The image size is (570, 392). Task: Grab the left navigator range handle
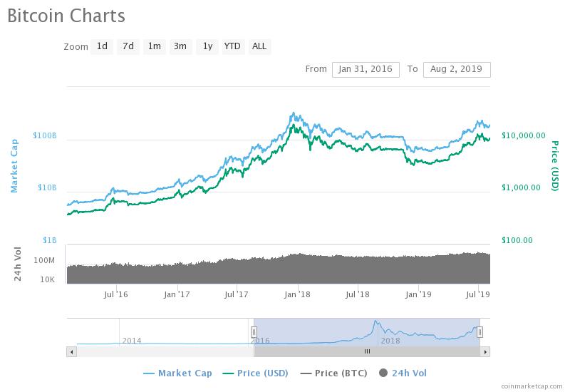254,332
